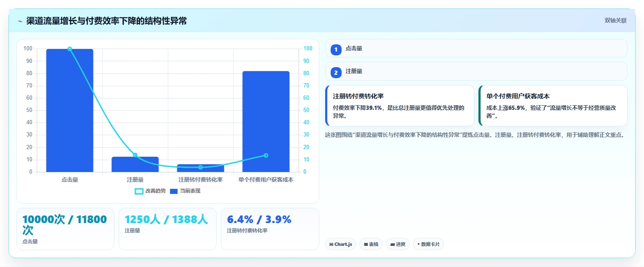
Task: Click the number 1 badge
Action: pos(336,50)
